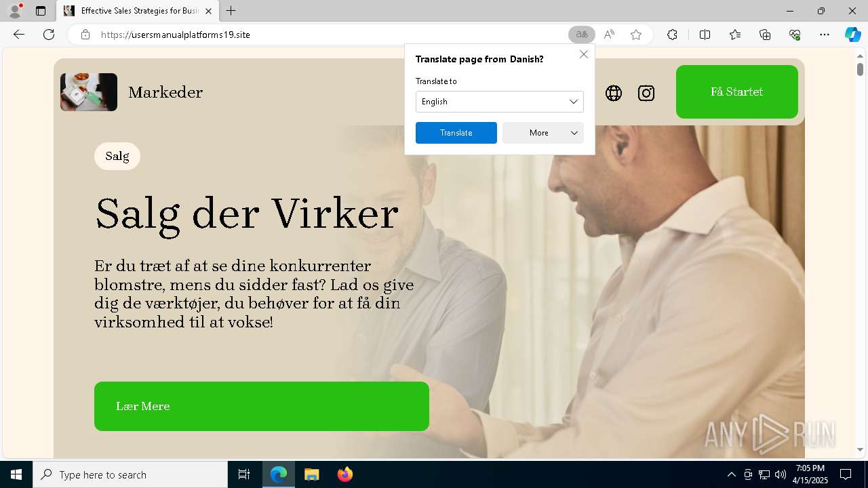Click the browser Back arrow
The image size is (868, 488).
point(19,35)
